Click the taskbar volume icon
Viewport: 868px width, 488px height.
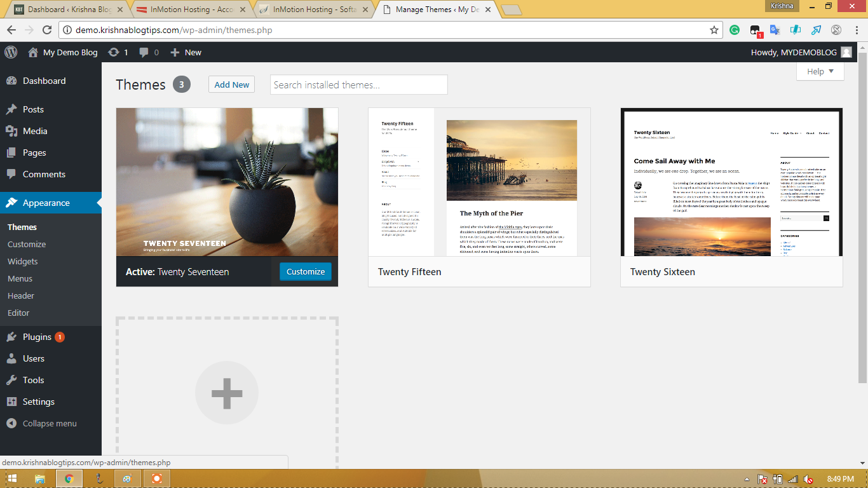(x=808, y=479)
